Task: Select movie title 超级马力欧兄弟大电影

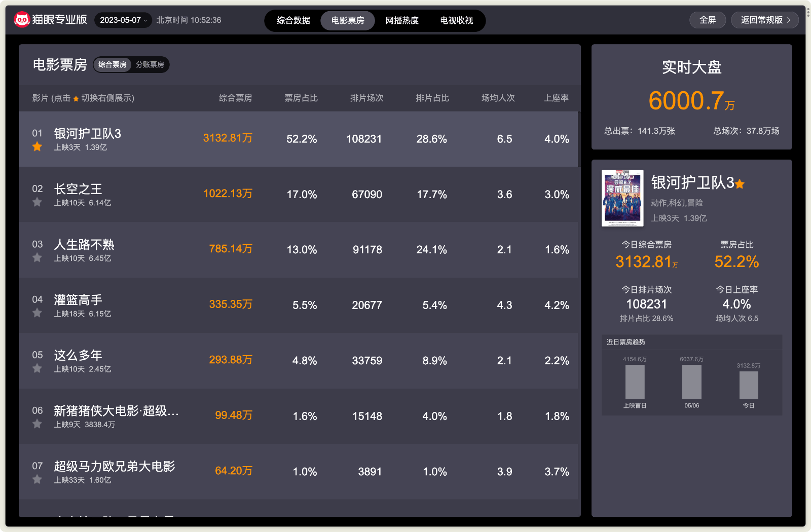Action: (x=115, y=466)
